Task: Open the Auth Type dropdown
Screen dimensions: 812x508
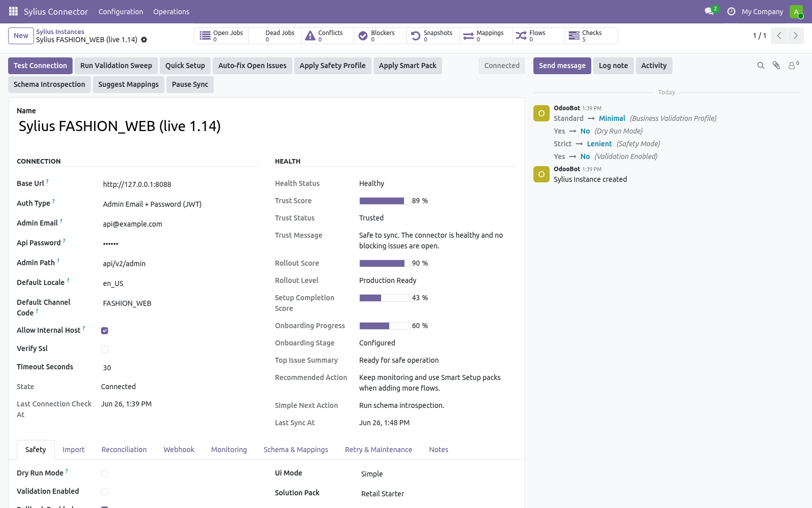Action: point(180,204)
